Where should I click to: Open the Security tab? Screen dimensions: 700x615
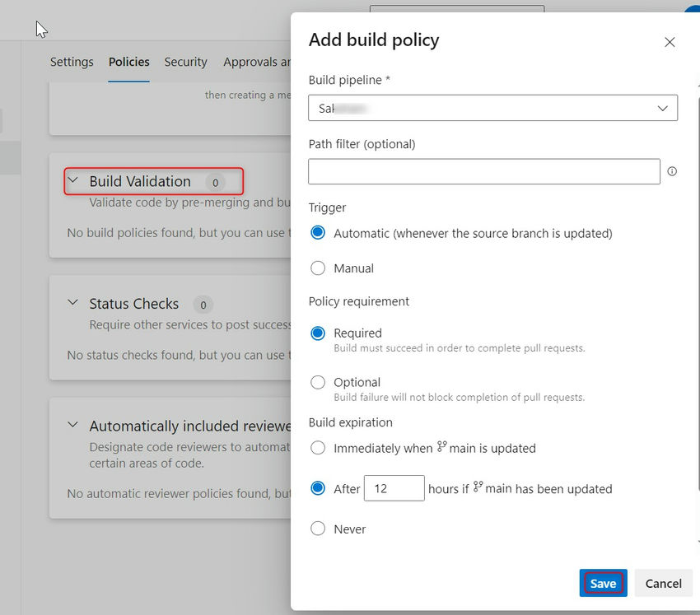[185, 62]
